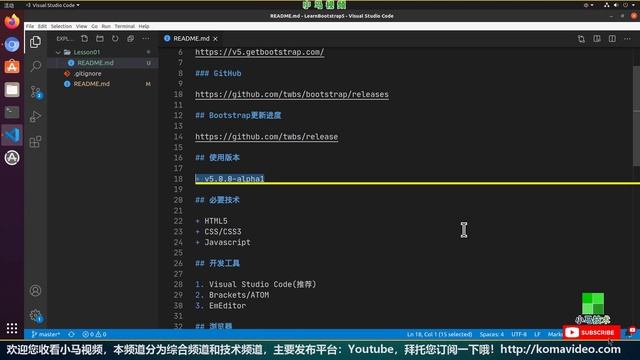Open Software Updater from the dock
Screen dimensions: 640x360
coord(12,158)
